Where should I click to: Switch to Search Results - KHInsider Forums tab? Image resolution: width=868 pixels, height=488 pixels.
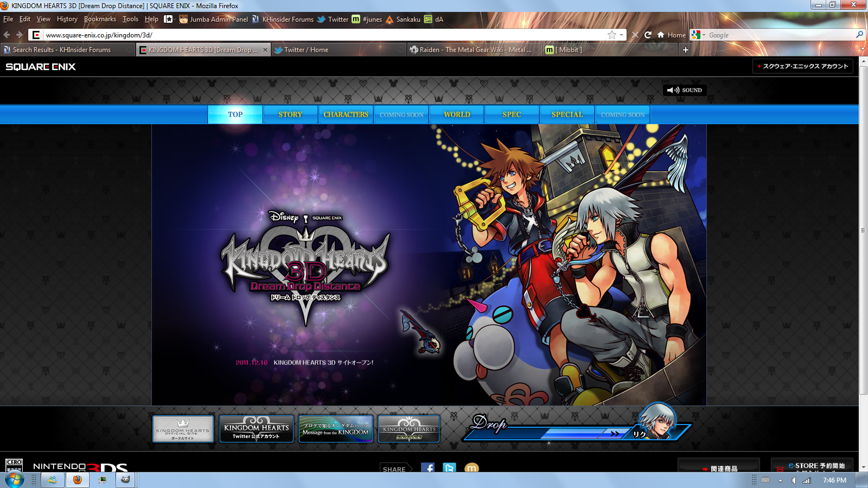(67, 49)
